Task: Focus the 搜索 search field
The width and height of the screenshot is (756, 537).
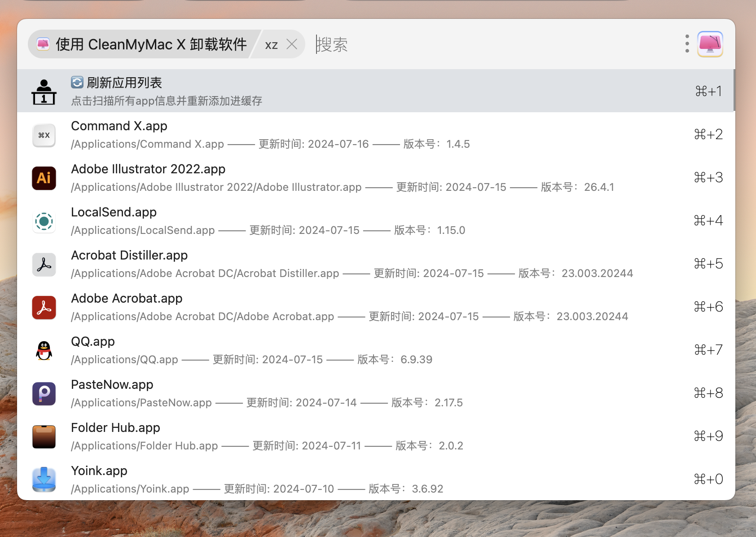Action: [x=494, y=44]
